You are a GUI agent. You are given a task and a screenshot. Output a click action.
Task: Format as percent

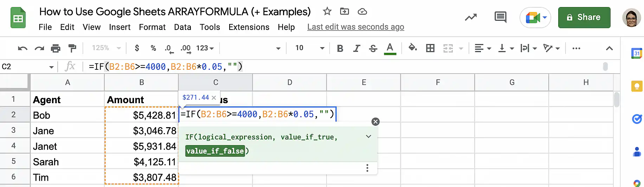click(x=153, y=48)
